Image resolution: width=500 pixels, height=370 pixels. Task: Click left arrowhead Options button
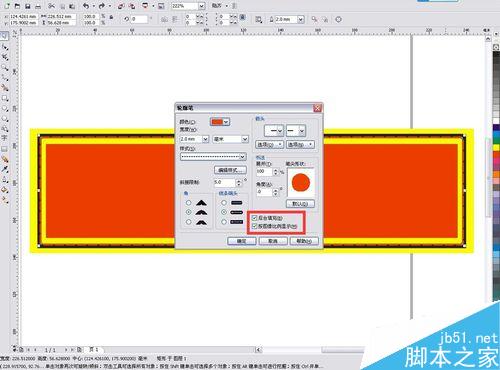[x=269, y=144]
